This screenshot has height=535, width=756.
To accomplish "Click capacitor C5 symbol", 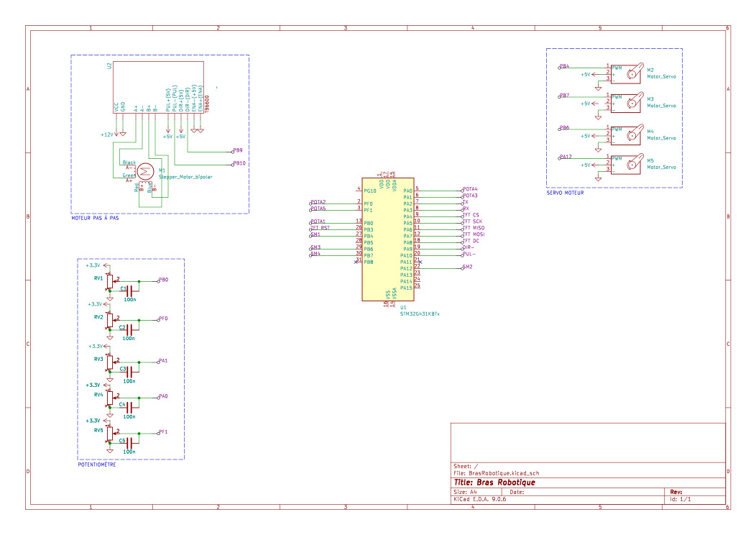I will click(129, 444).
